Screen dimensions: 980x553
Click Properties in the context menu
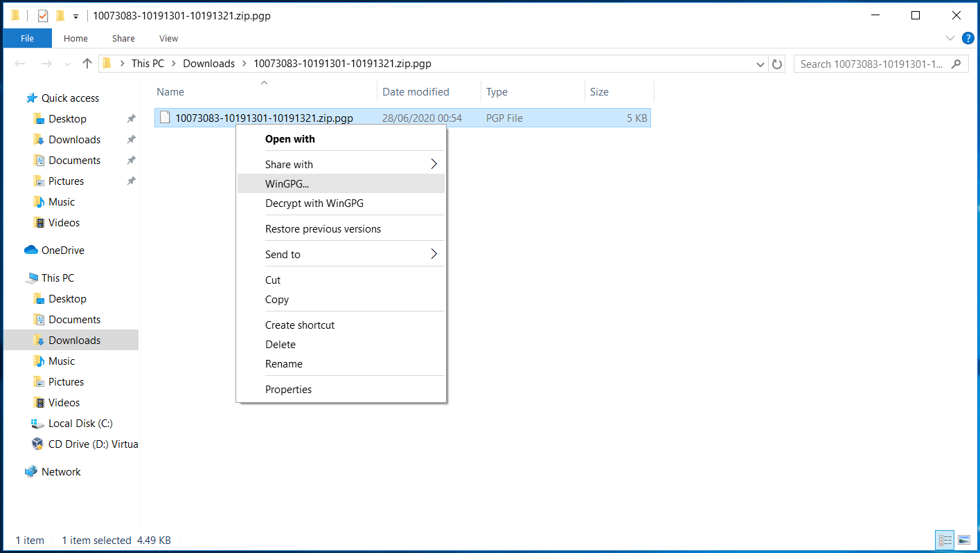coord(288,390)
